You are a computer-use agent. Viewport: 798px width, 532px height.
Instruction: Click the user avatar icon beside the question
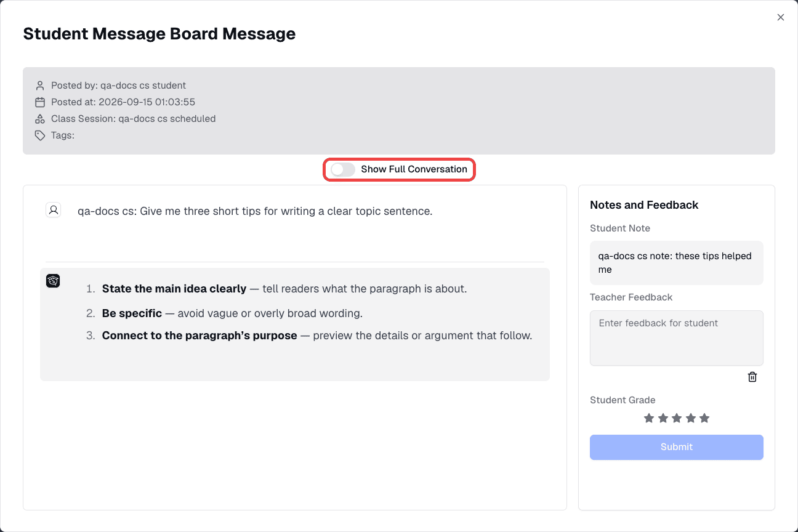[x=54, y=211]
